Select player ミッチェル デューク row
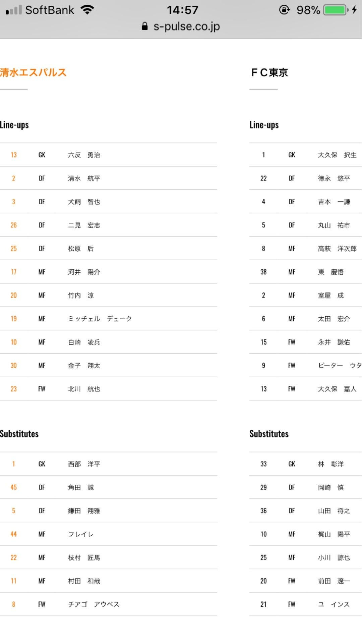Viewport: 362px width, 644px height. tap(100, 319)
